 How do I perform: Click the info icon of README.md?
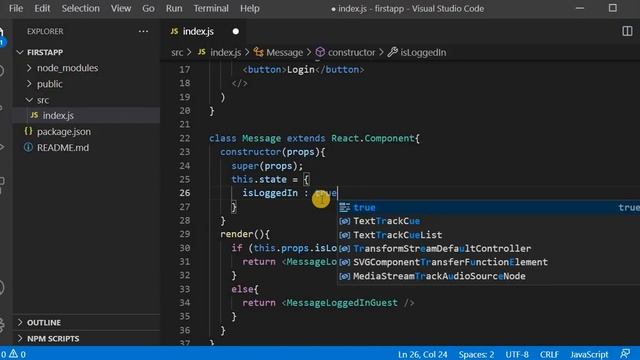coord(28,147)
